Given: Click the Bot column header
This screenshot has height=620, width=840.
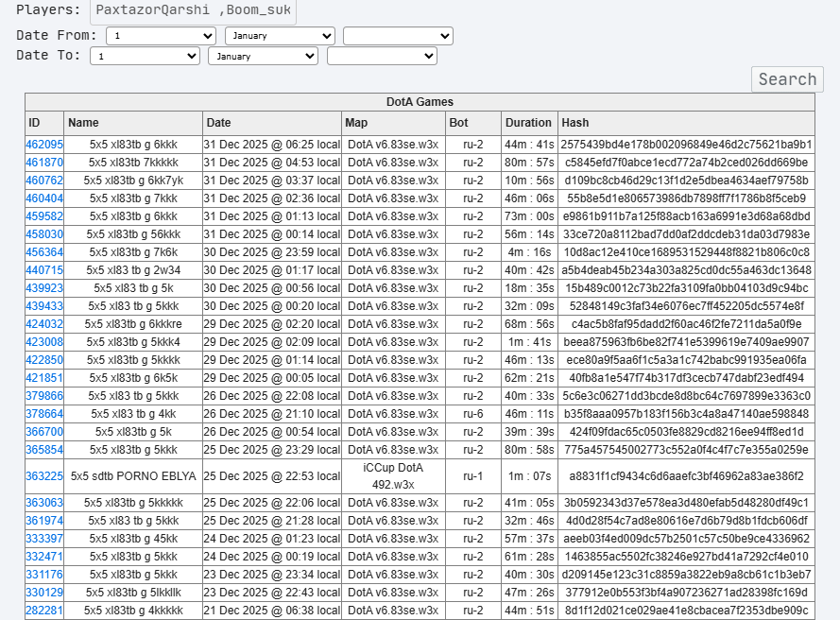Looking at the screenshot, I should [473, 123].
